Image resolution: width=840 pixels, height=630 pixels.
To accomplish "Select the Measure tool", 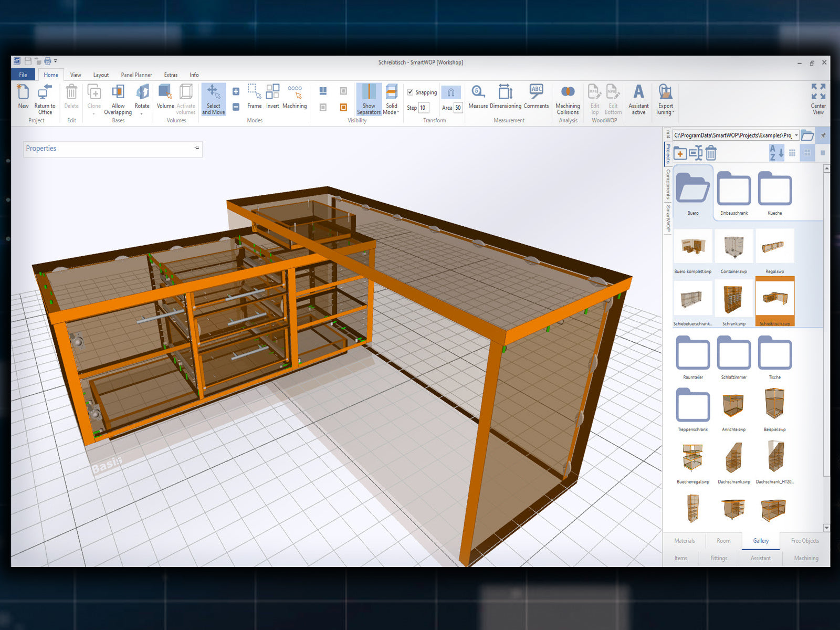I will (x=478, y=97).
